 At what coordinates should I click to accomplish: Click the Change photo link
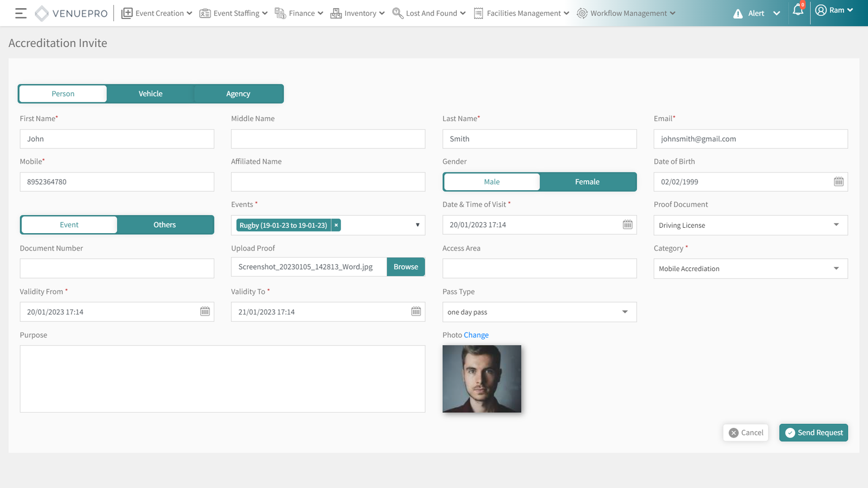(476, 335)
